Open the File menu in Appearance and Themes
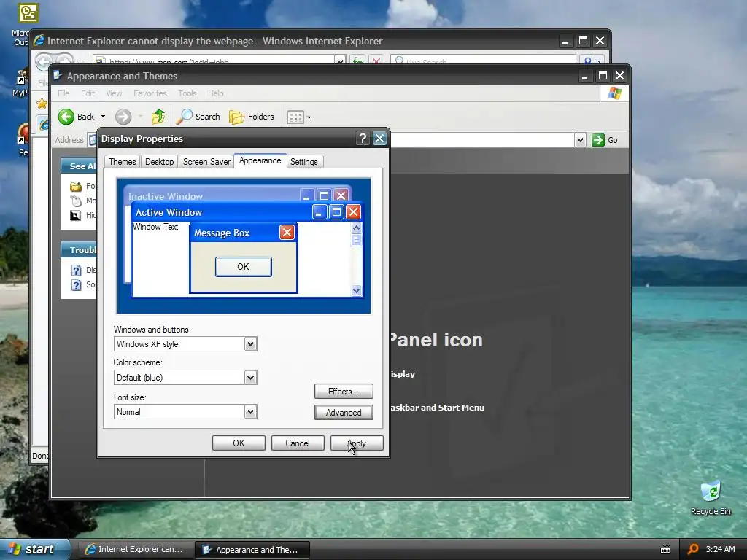This screenshot has height=560, width=747. pyautogui.click(x=64, y=93)
